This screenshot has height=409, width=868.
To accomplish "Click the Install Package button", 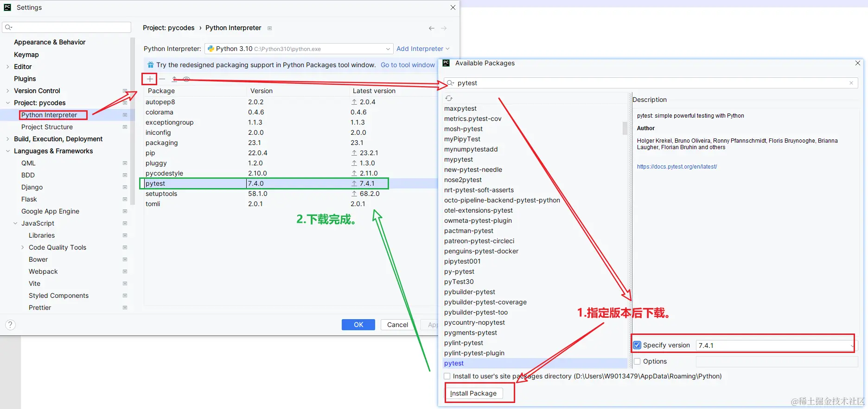I will coord(473,393).
